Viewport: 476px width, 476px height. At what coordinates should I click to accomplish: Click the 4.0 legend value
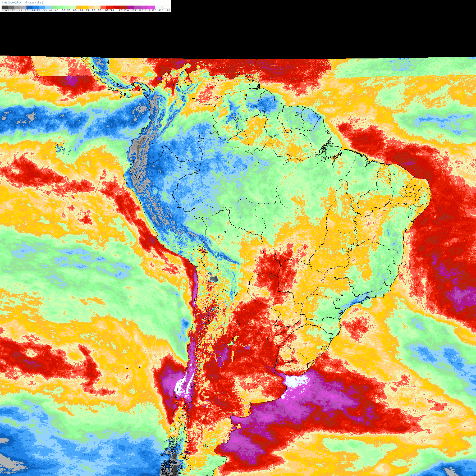[x=51, y=10]
